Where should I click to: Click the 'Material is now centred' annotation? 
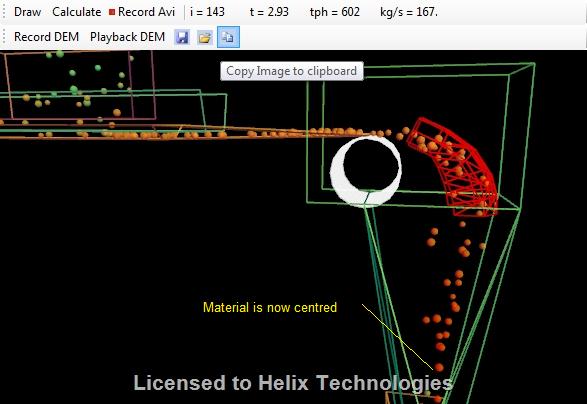(270, 307)
